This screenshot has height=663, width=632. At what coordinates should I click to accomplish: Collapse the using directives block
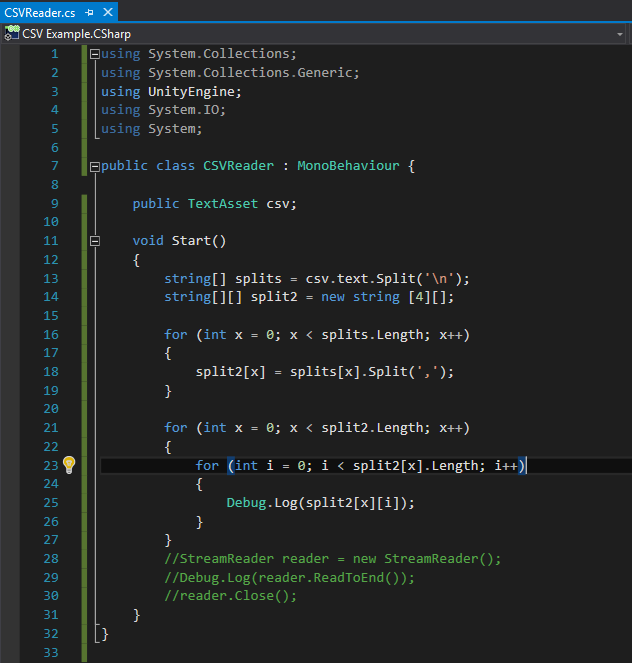pos(95,54)
